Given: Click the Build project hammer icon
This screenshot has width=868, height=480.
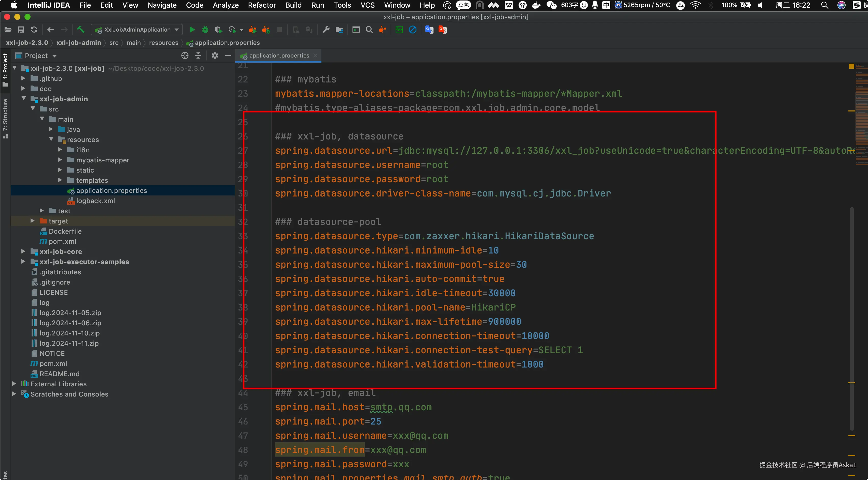Looking at the screenshot, I should tap(80, 30).
